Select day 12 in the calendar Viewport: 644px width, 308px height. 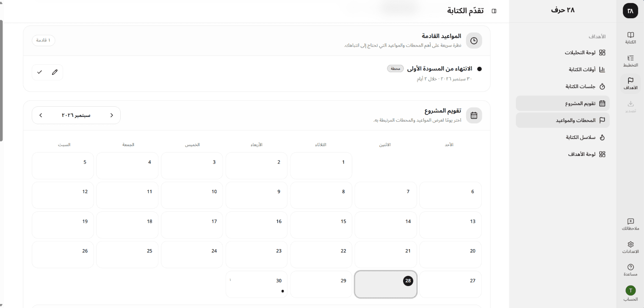click(63, 195)
